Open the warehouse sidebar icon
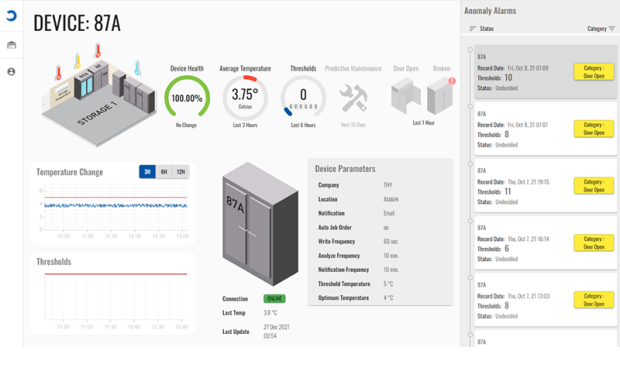The width and height of the screenshot is (620, 372). (11, 45)
